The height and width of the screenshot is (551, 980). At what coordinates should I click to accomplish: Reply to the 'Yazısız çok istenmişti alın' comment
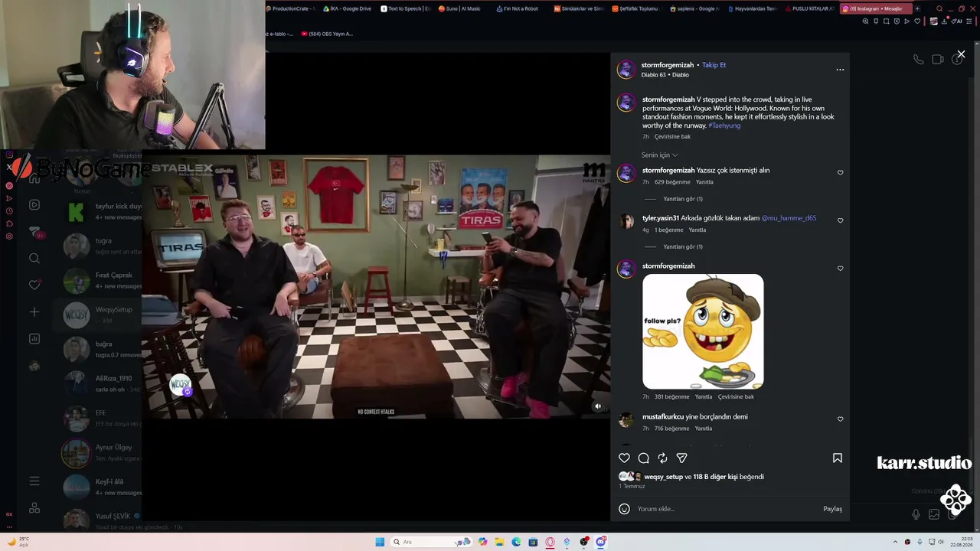point(704,182)
